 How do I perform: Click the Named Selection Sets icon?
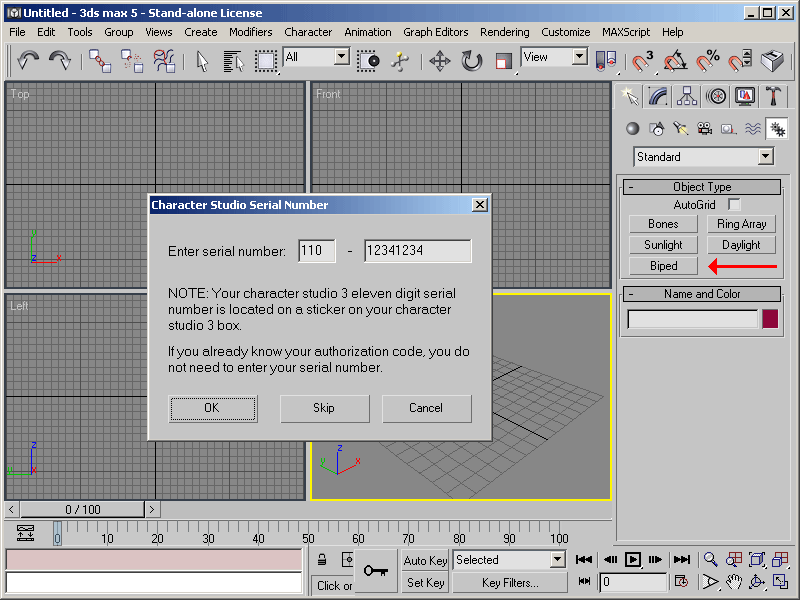pyautogui.click(x=772, y=61)
